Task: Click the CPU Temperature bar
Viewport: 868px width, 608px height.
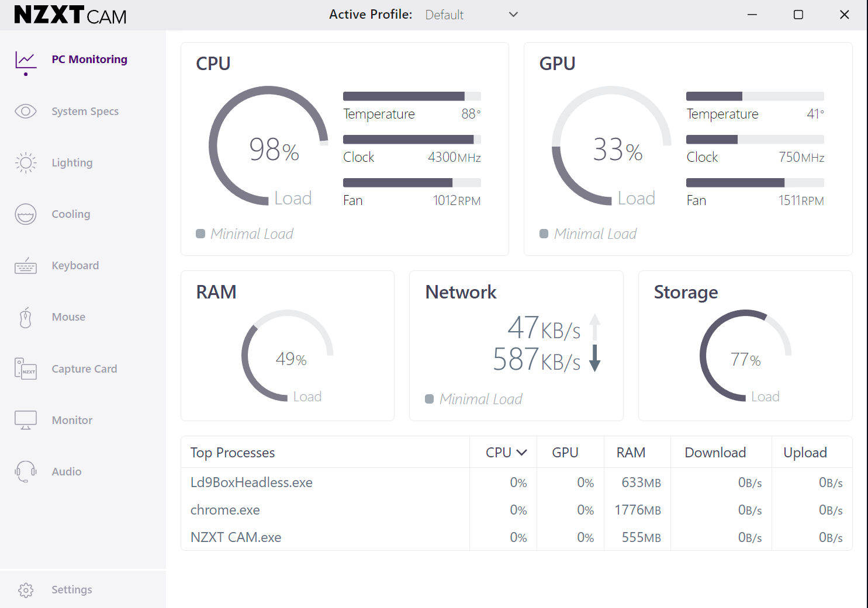Action: pyautogui.click(x=411, y=96)
